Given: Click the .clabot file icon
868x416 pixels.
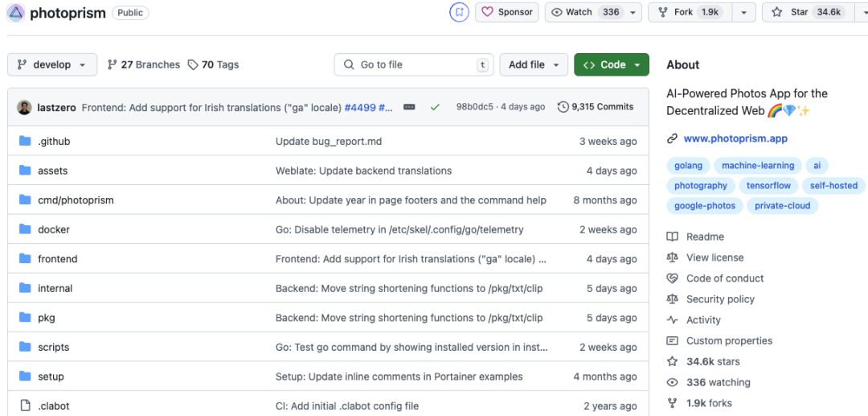Looking at the screenshot, I should click(24, 406).
